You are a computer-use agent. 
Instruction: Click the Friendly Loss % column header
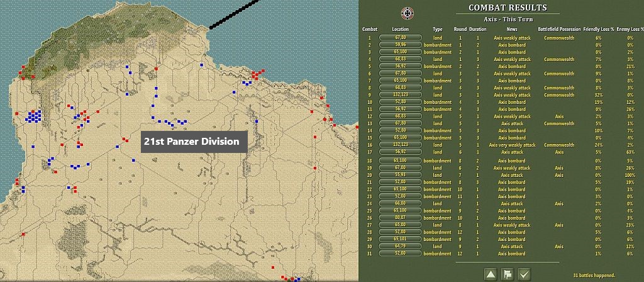[598, 29]
